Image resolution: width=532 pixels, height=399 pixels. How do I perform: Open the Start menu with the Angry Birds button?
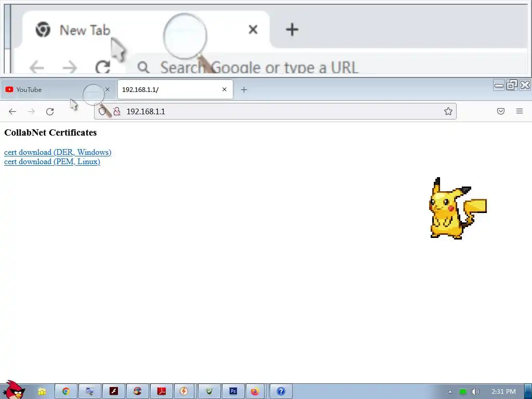tap(14, 390)
